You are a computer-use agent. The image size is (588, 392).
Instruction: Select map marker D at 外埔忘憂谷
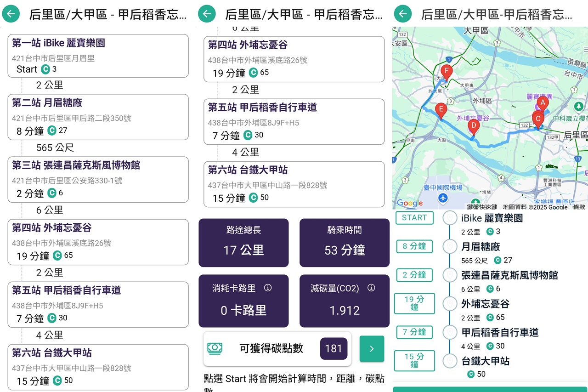[474, 125]
